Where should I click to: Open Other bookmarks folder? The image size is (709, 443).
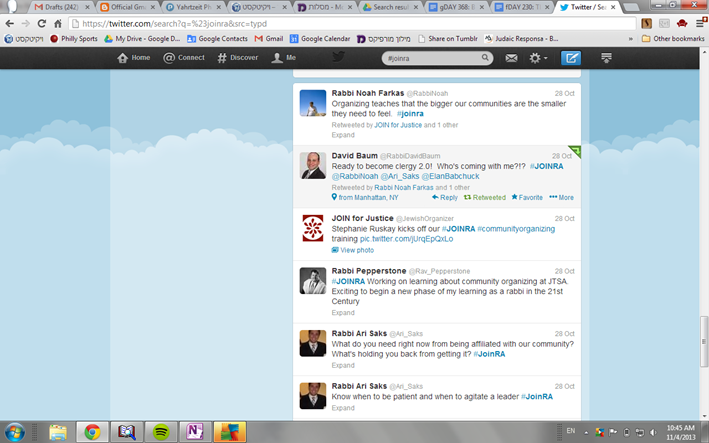click(673, 39)
